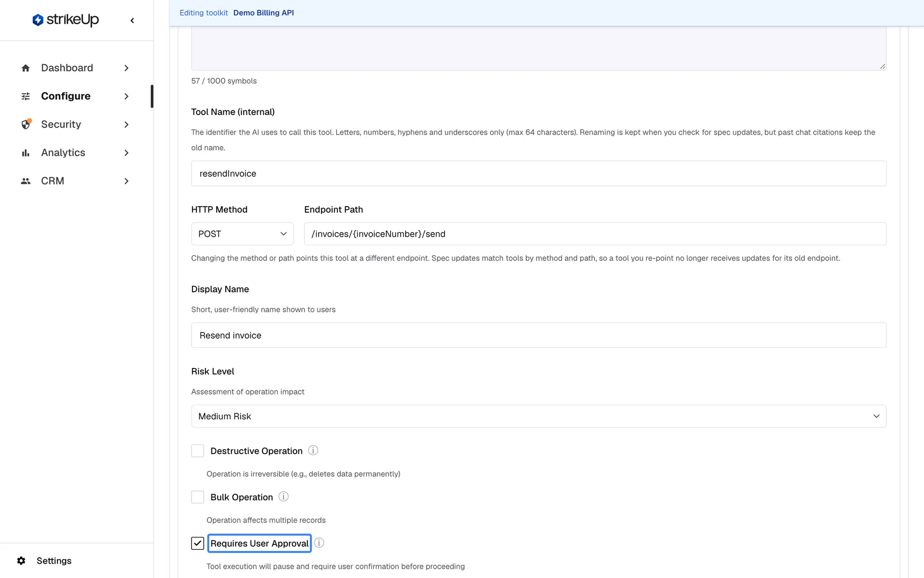Click the Security shield icon
This screenshot has width=924, height=578.
(x=26, y=124)
